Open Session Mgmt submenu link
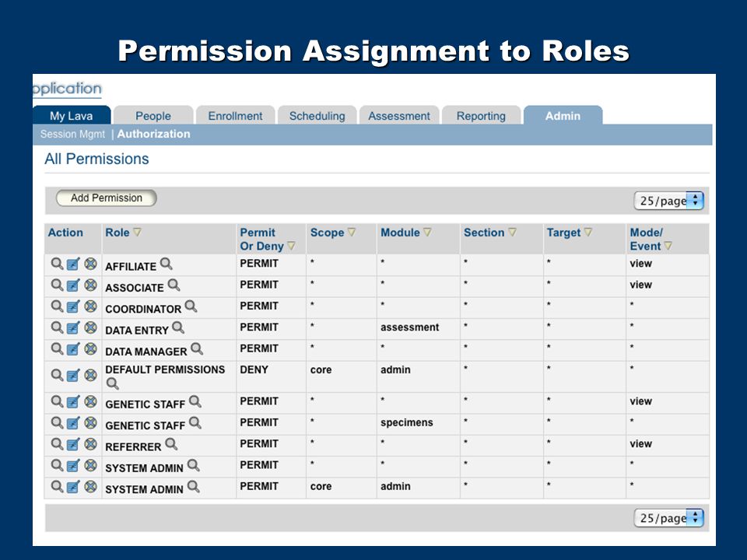This screenshot has width=747, height=560. 72,135
